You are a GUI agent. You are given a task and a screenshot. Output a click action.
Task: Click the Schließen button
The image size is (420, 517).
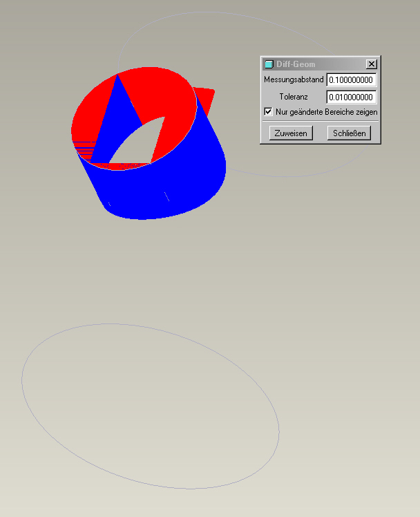[x=349, y=133]
